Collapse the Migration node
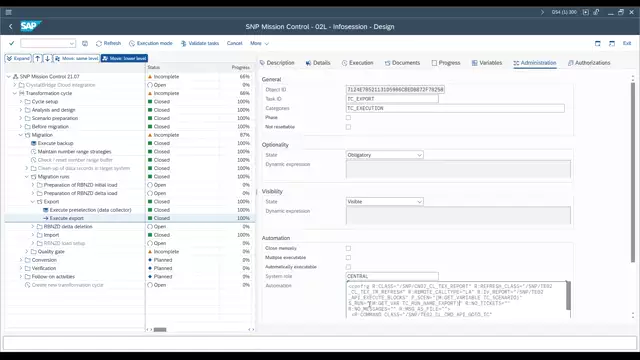Image resolution: width=640 pixels, height=360 pixels. 21,135
